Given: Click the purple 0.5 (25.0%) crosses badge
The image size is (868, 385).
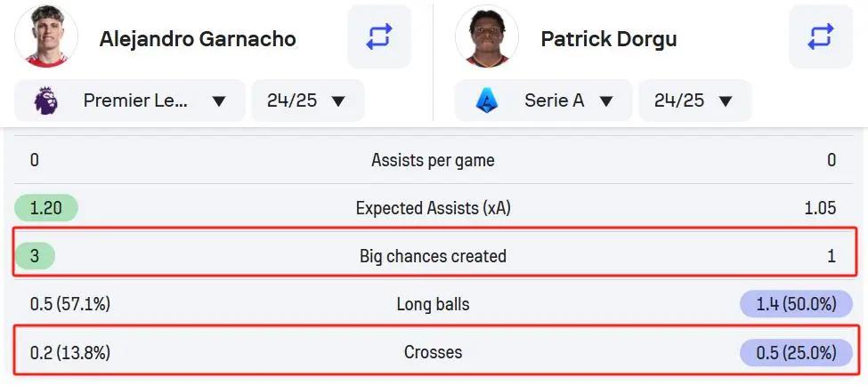Looking at the screenshot, I should [x=789, y=352].
